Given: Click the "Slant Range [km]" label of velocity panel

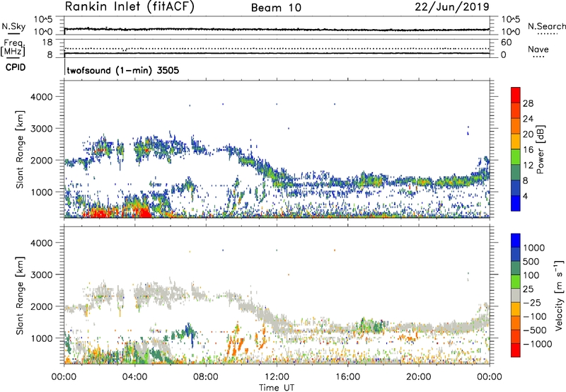Looking at the screenshot, I should coord(20,296).
